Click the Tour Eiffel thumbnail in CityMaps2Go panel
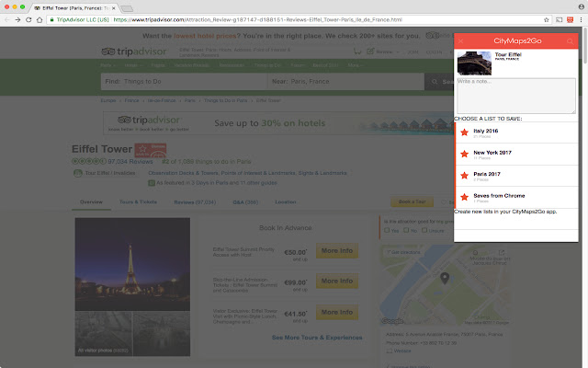This screenshot has width=588, height=368. click(x=474, y=63)
